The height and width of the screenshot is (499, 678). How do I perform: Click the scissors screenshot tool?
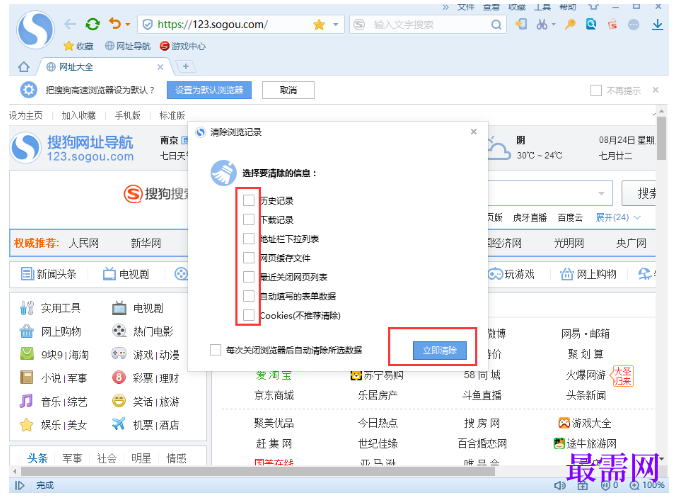542,25
